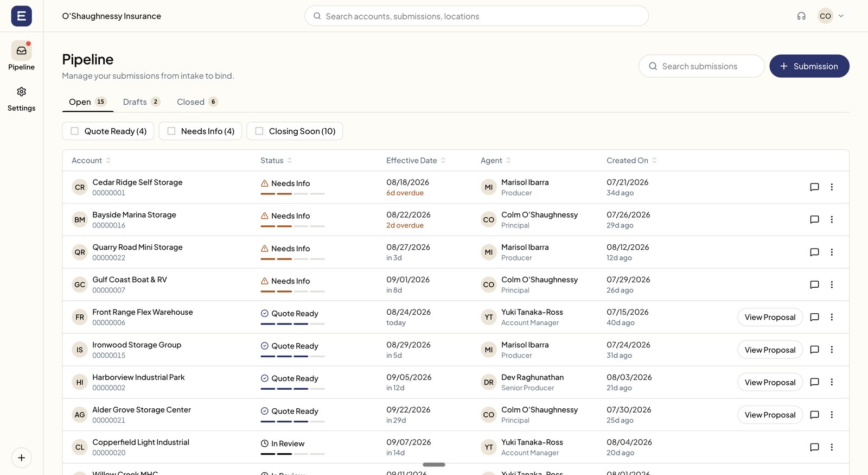Image resolution: width=868 pixels, height=475 pixels.
Task: Switch to the Open tab
Action: pos(88,102)
